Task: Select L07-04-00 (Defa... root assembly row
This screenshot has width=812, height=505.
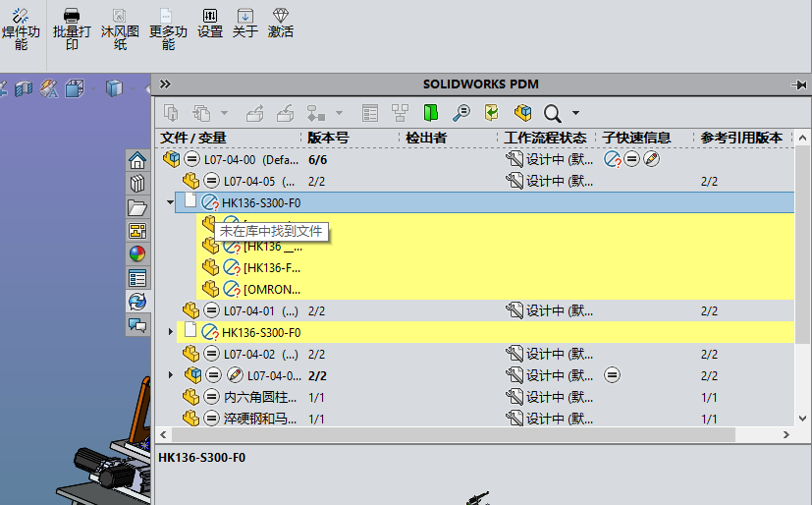Action: [x=474, y=159]
